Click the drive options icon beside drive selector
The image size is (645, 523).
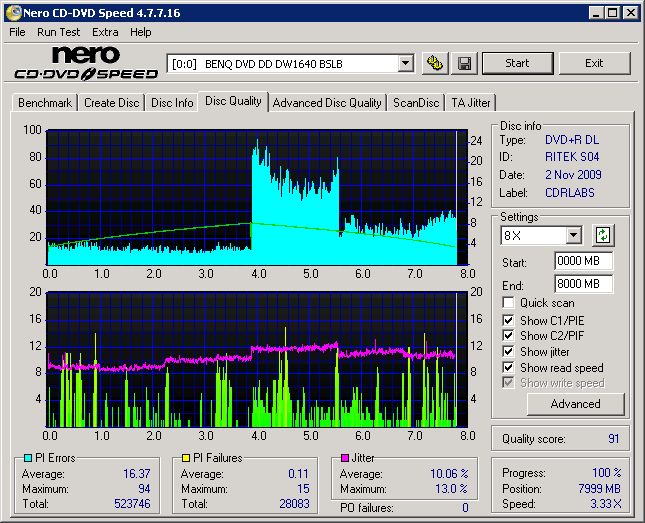[x=434, y=63]
